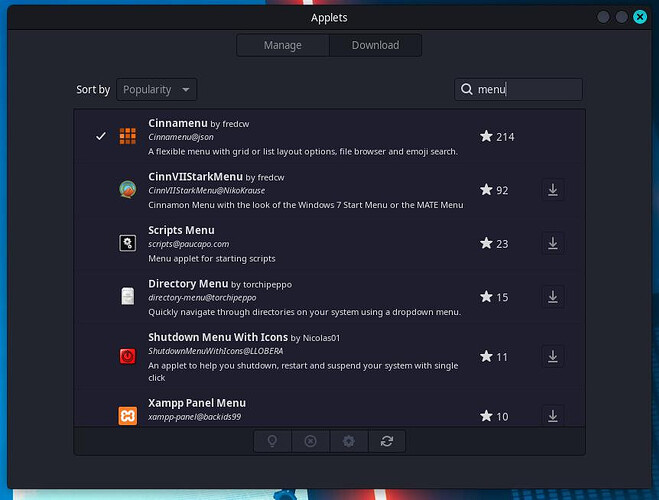659x500 pixels.
Task: Download the Scripts Menu applet
Action: tap(552, 243)
